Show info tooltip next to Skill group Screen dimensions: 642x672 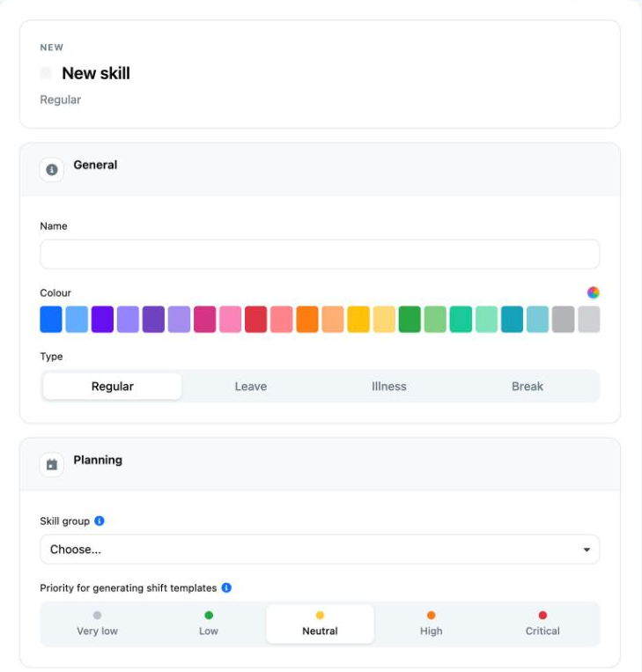pyautogui.click(x=100, y=521)
